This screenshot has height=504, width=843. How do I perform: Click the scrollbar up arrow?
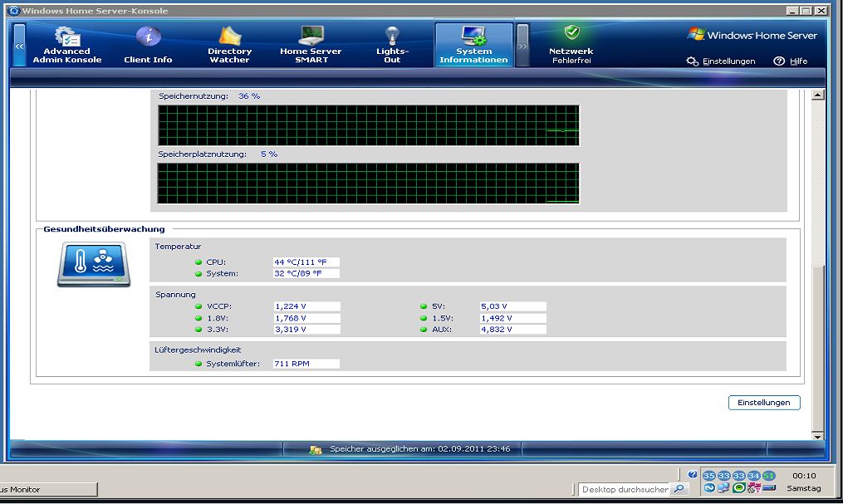click(817, 95)
